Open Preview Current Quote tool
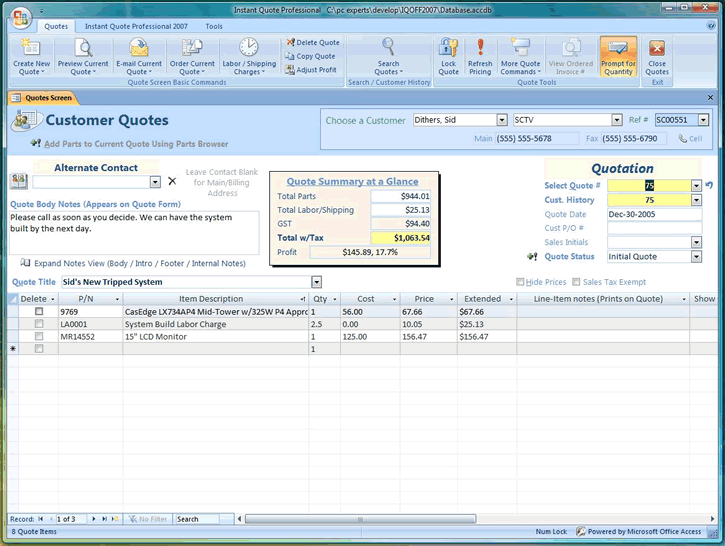This screenshot has width=725, height=546. click(x=83, y=55)
